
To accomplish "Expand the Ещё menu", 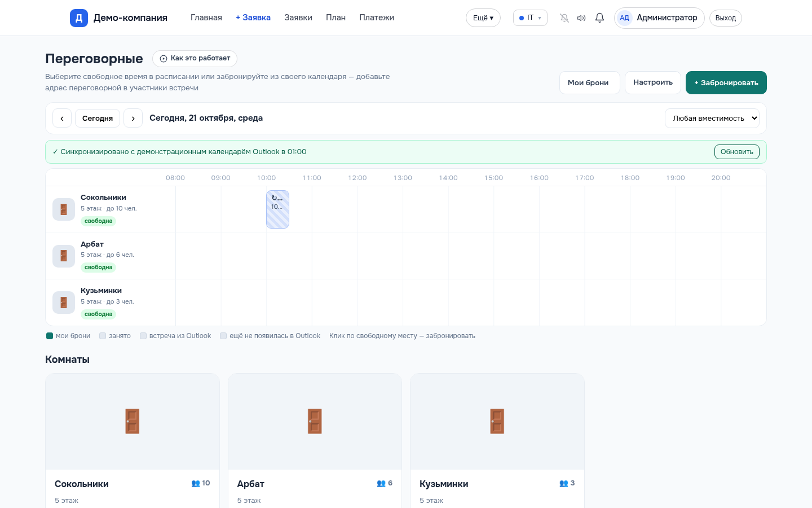I will click(x=483, y=18).
